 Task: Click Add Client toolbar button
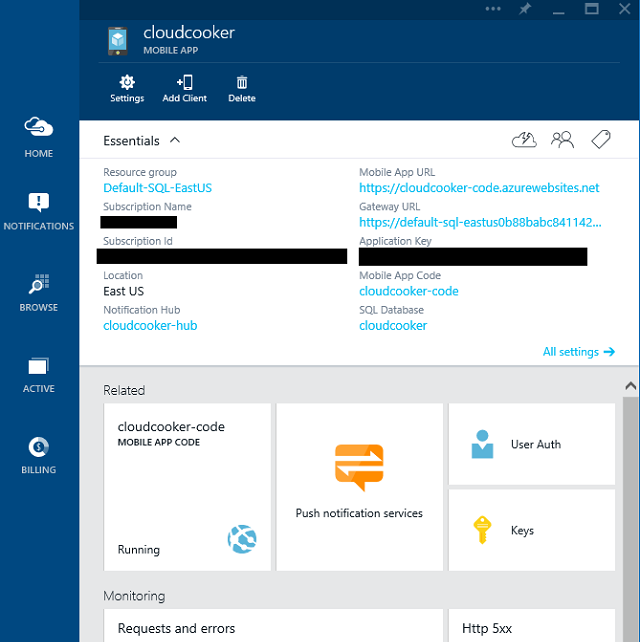pos(185,88)
